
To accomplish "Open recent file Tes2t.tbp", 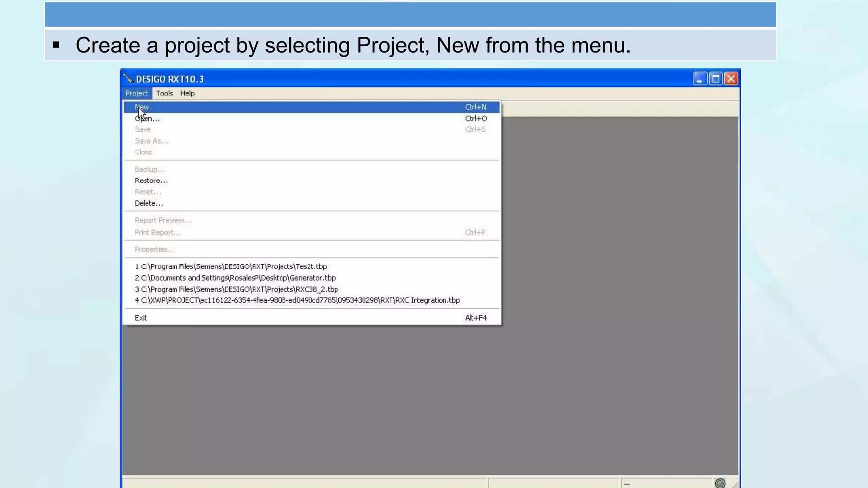I will (231, 266).
